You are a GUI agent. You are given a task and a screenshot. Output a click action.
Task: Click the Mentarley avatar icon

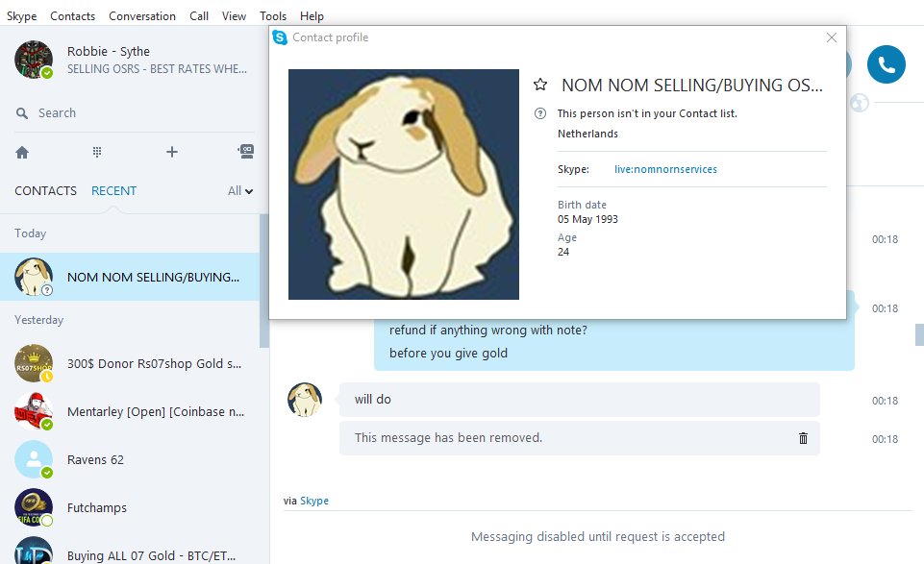[34, 411]
